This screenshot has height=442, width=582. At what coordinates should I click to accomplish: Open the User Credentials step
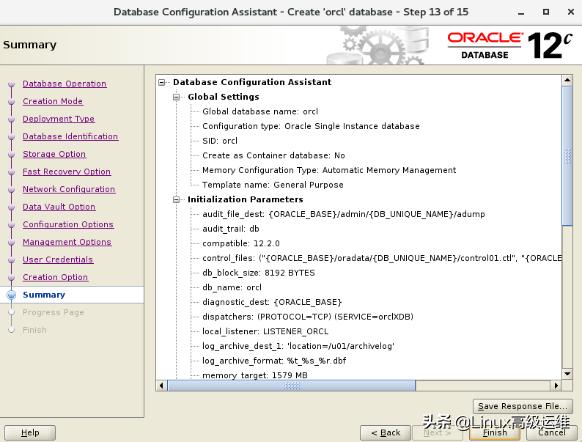point(58,259)
